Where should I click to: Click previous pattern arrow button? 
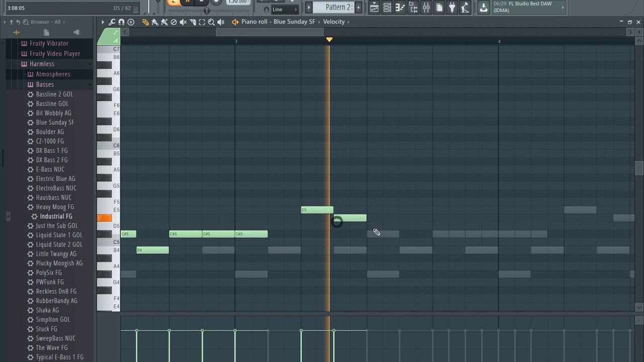tap(309, 7)
